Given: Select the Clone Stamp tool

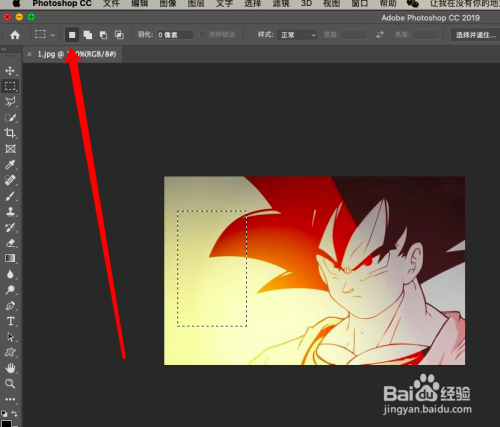Looking at the screenshot, I should pyautogui.click(x=10, y=211).
